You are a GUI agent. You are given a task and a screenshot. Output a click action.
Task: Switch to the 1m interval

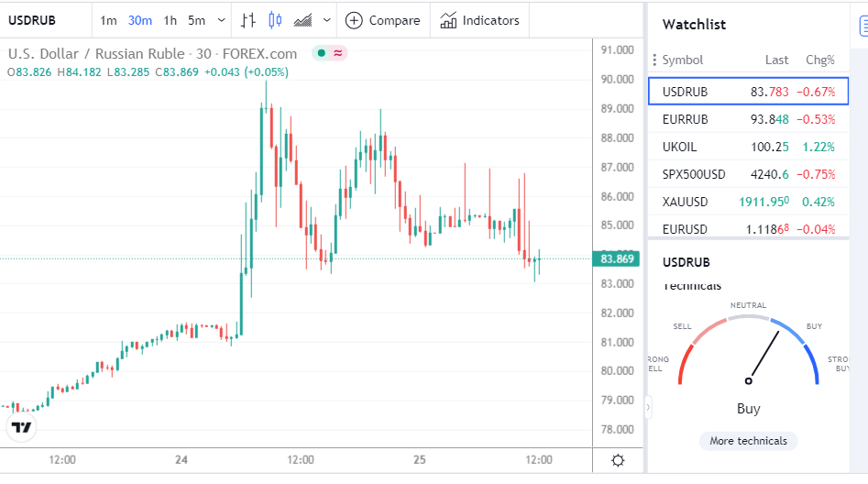[x=108, y=20]
